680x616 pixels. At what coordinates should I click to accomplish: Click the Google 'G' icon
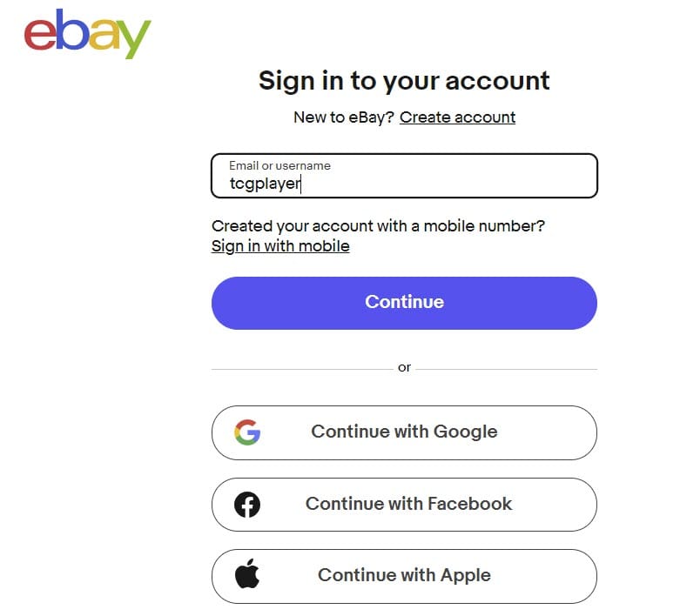coord(247,432)
